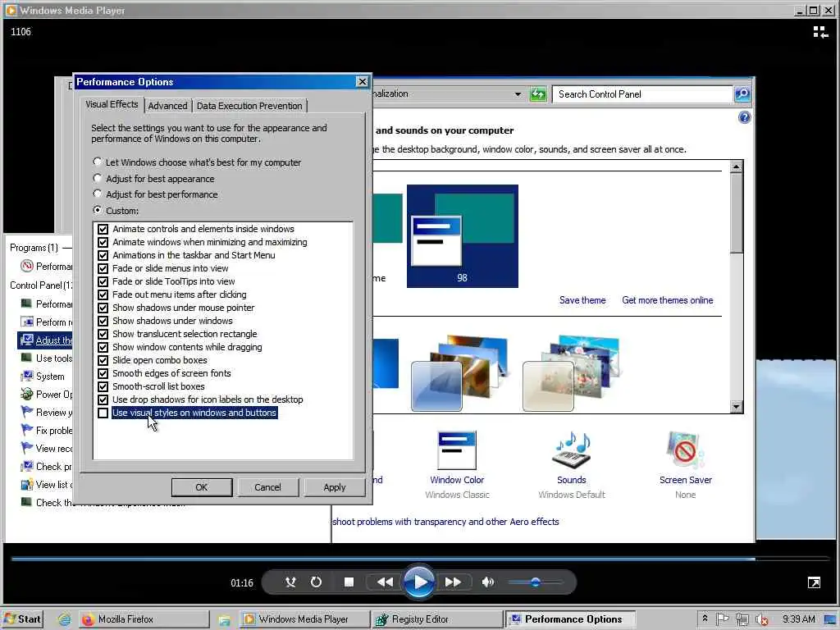
Task: Open Window Color icon in Personalization
Action: [456, 451]
